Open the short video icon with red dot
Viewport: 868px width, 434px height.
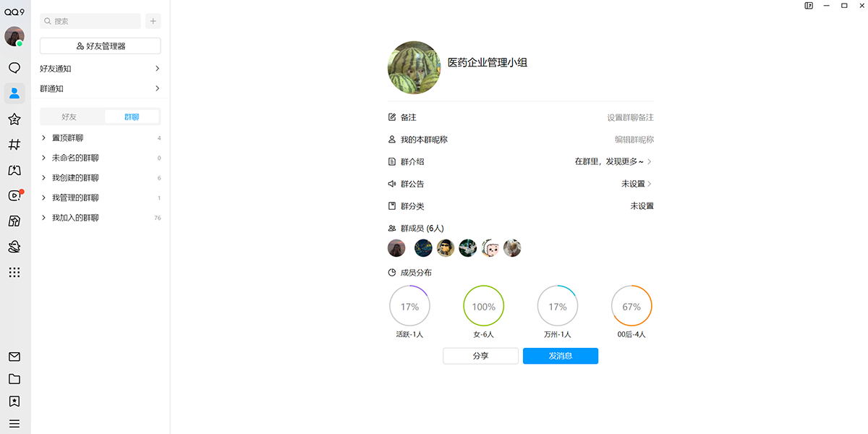click(14, 195)
